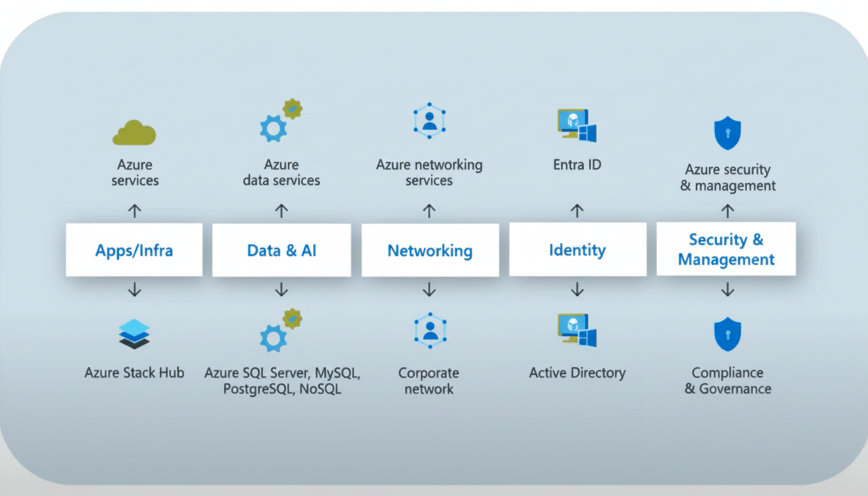Screen dimensions: 868x496
Task: Select the shield icon above Azure security & management
Action: pyautogui.click(x=727, y=133)
